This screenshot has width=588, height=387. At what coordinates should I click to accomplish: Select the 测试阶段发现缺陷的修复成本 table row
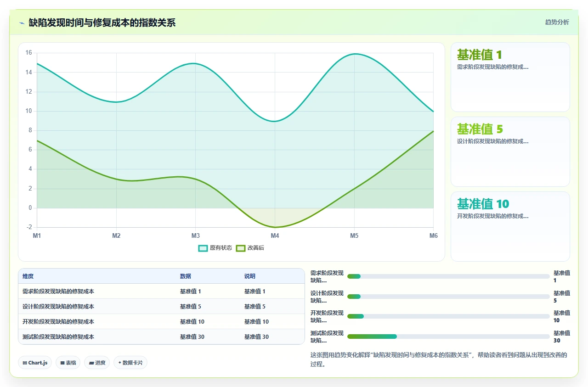(x=161, y=337)
